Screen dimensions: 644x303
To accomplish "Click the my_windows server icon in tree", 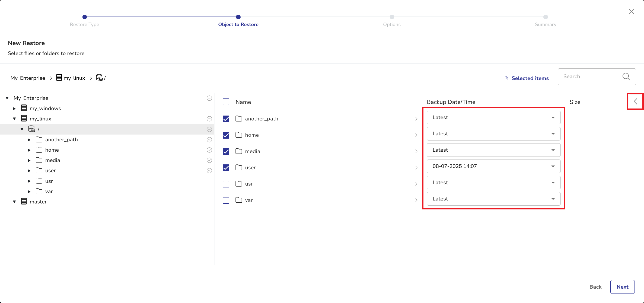I will pyautogui.click(x=24, y=108).
